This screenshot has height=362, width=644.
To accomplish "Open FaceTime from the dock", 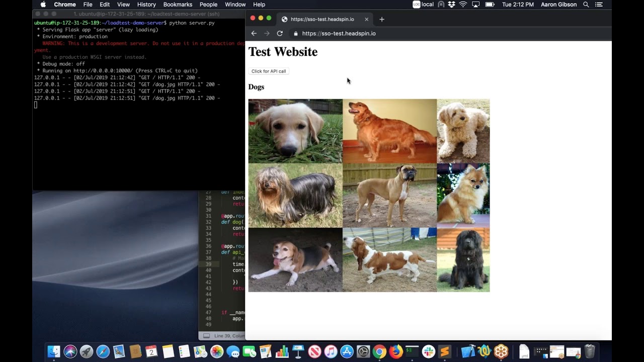I will pyautogui.click(x=250, y=351).
